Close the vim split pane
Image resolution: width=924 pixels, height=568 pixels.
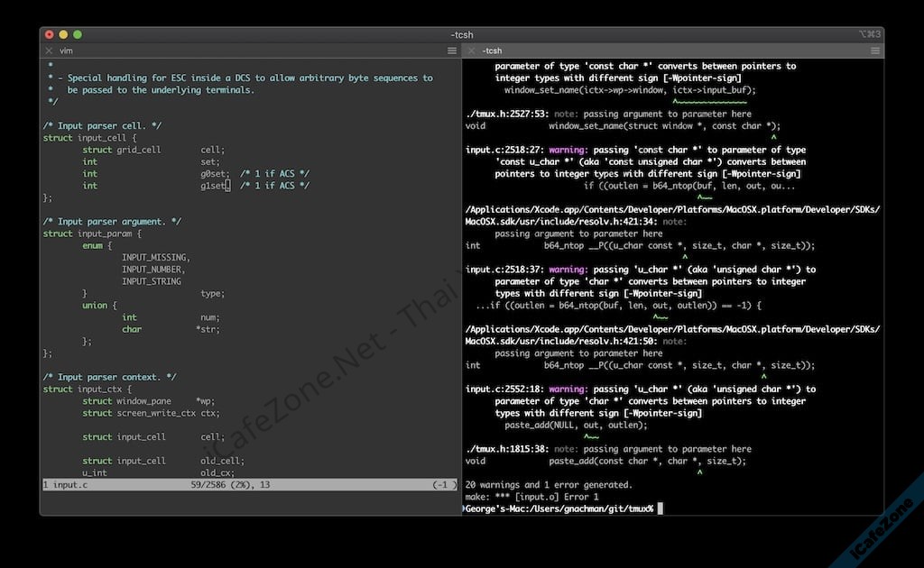pos(49,51)
